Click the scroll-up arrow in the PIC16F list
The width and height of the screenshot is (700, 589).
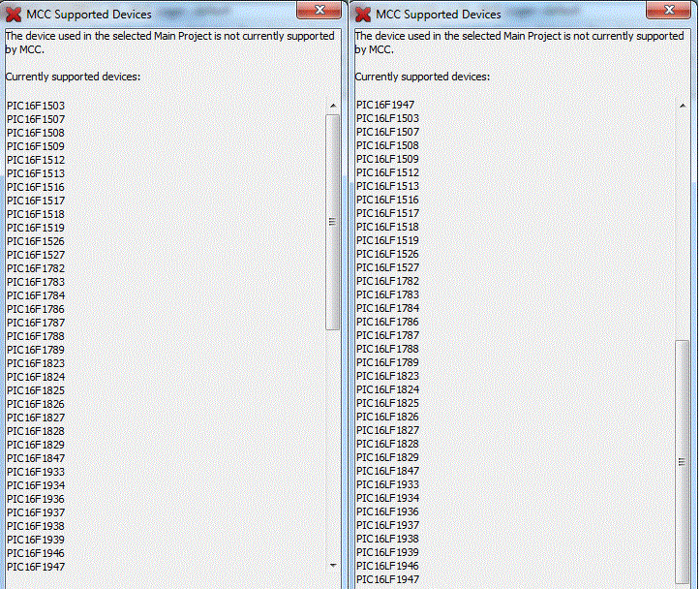tap(333, 106)
